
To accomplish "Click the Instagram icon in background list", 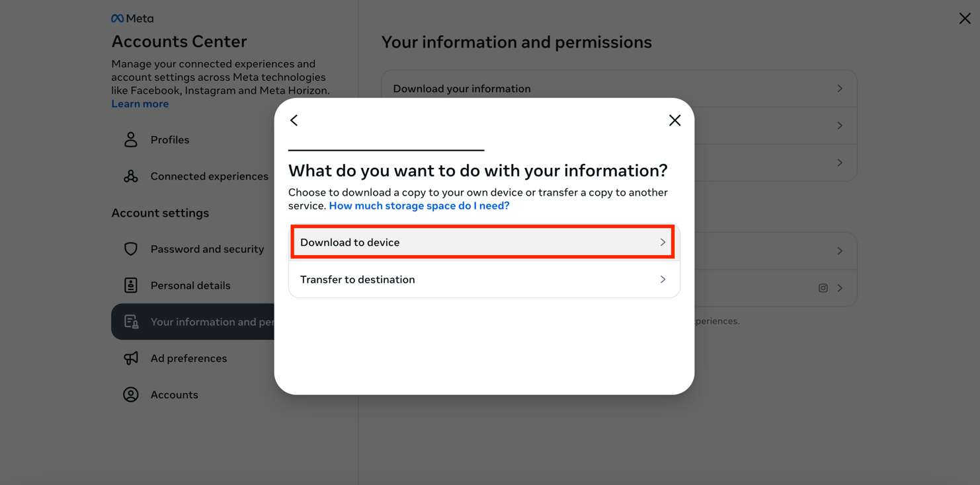I will coord(823,288).
